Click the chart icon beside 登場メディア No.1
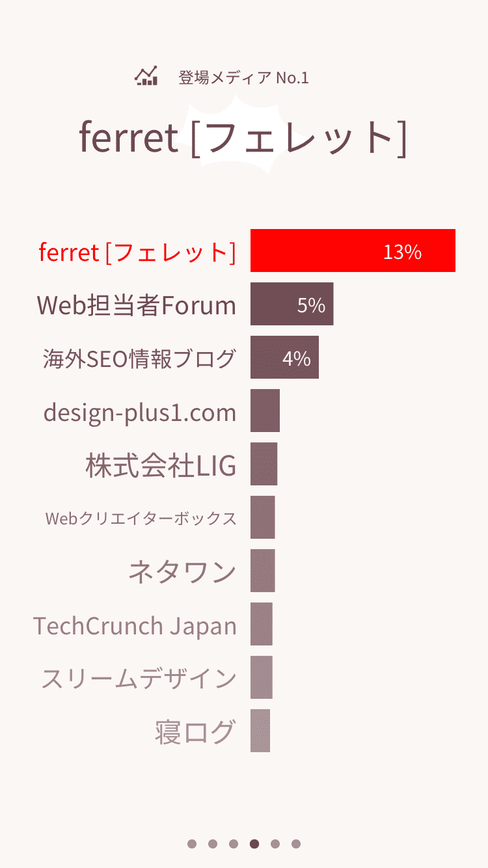Image resolution: width=488 pixels, height=868 pixels. (146, 77)
